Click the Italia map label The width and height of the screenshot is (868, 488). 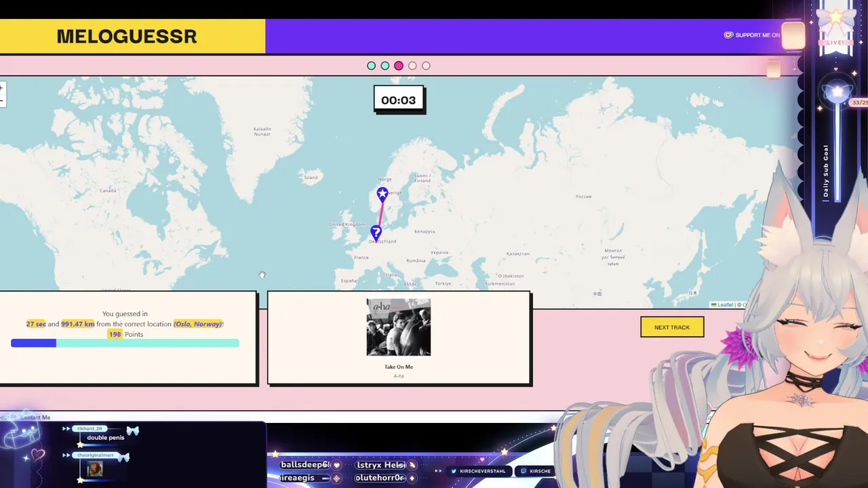[x=391, y=274]
